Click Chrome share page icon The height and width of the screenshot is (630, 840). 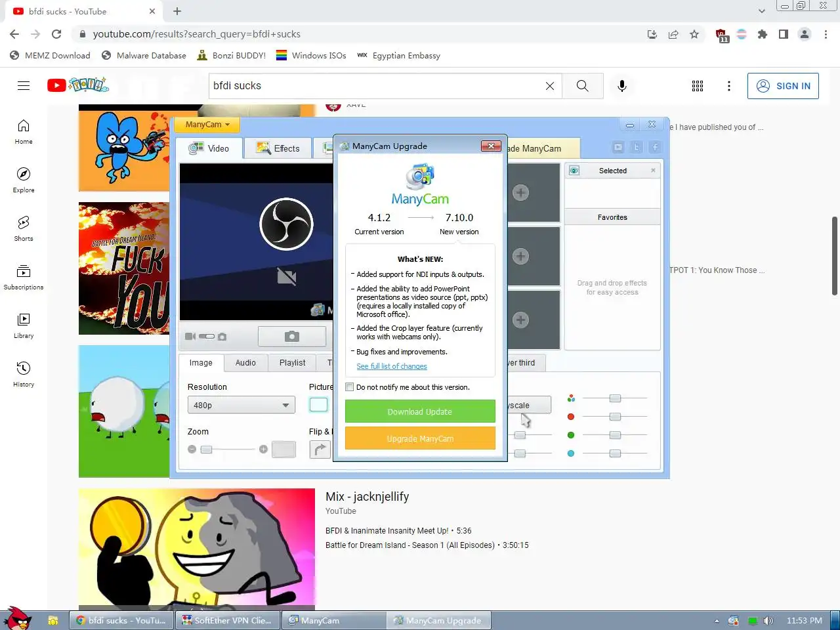673,34
